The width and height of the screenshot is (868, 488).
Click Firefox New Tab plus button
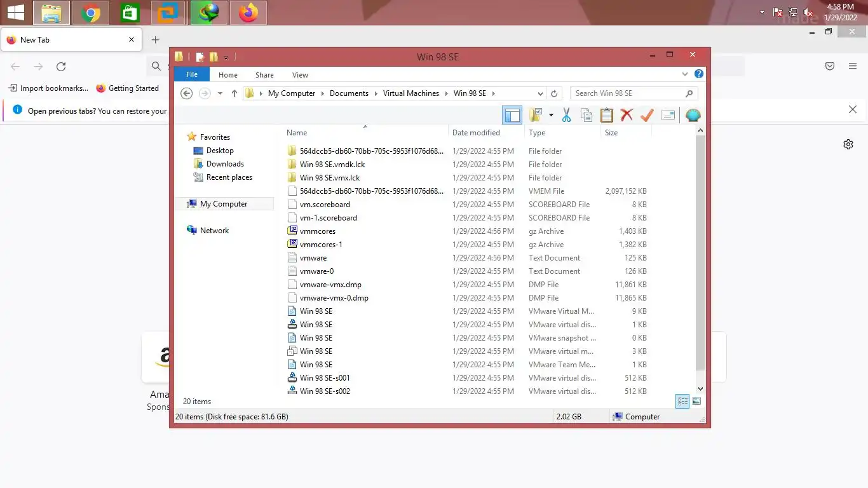(155, 40)
